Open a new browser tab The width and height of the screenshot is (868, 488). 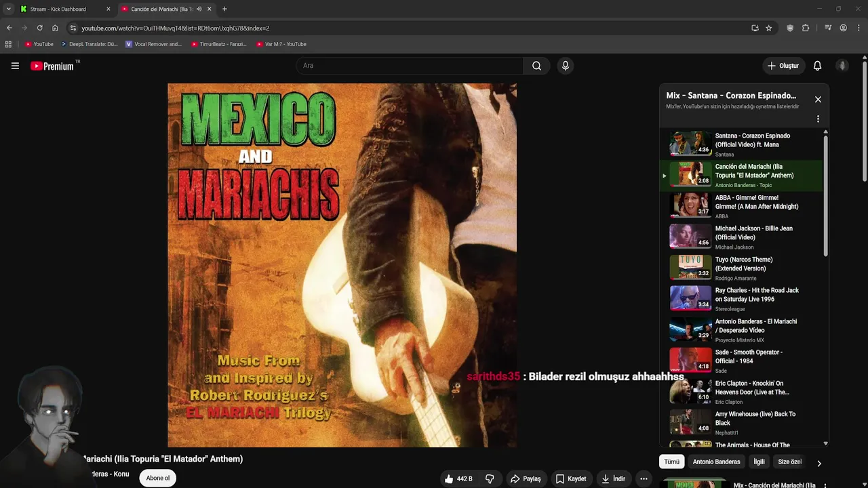pos(224,9)
